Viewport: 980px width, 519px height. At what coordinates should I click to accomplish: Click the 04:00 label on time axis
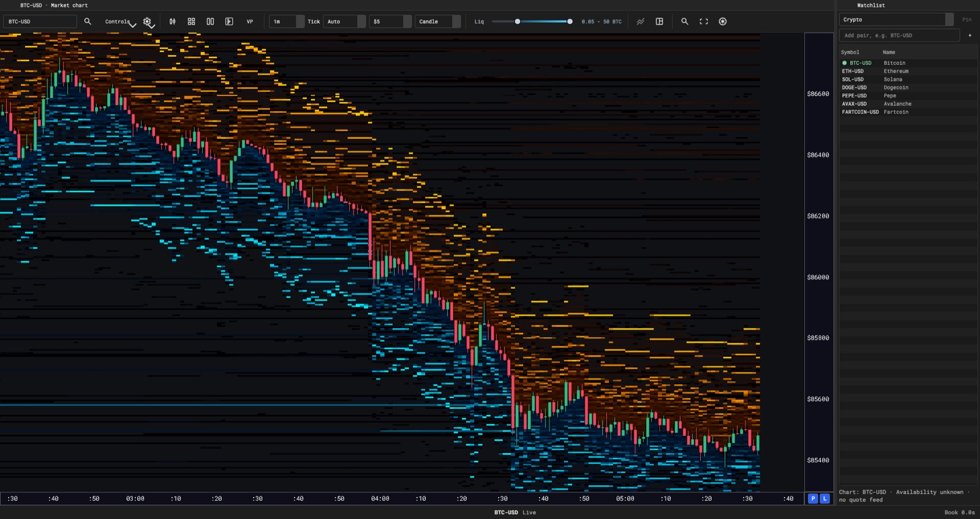click(x=380, y=499)
